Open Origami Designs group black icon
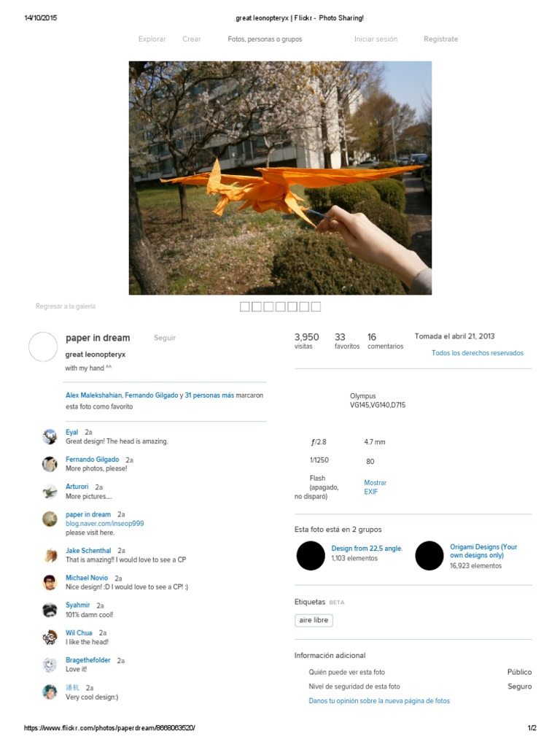The image size is (560, 747). coord(429,555)
